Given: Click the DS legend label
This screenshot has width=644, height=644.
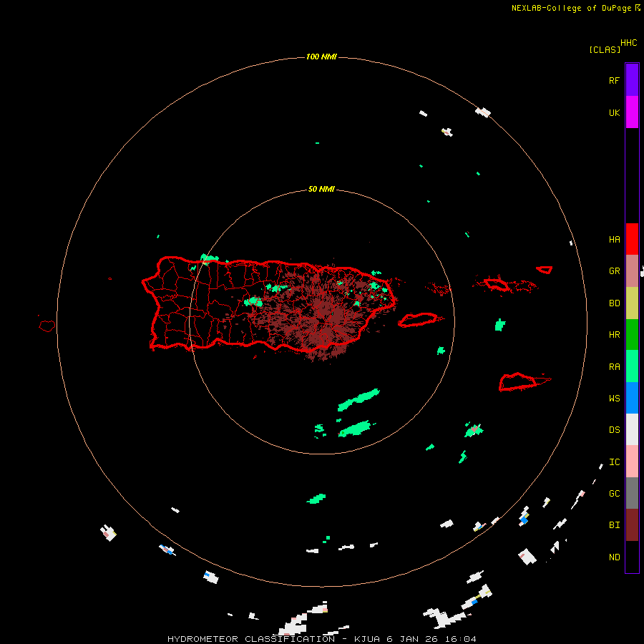Looking at the screenshot, I should (x=614, y=430).
